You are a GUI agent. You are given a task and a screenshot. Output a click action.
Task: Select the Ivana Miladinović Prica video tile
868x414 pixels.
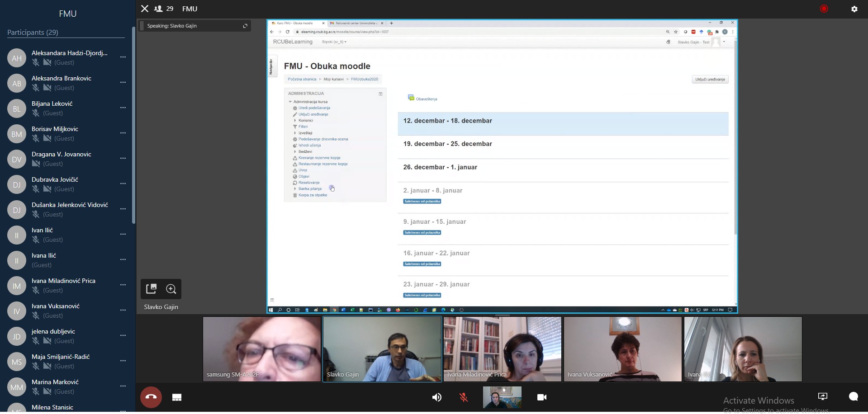(x=503, y=349)
